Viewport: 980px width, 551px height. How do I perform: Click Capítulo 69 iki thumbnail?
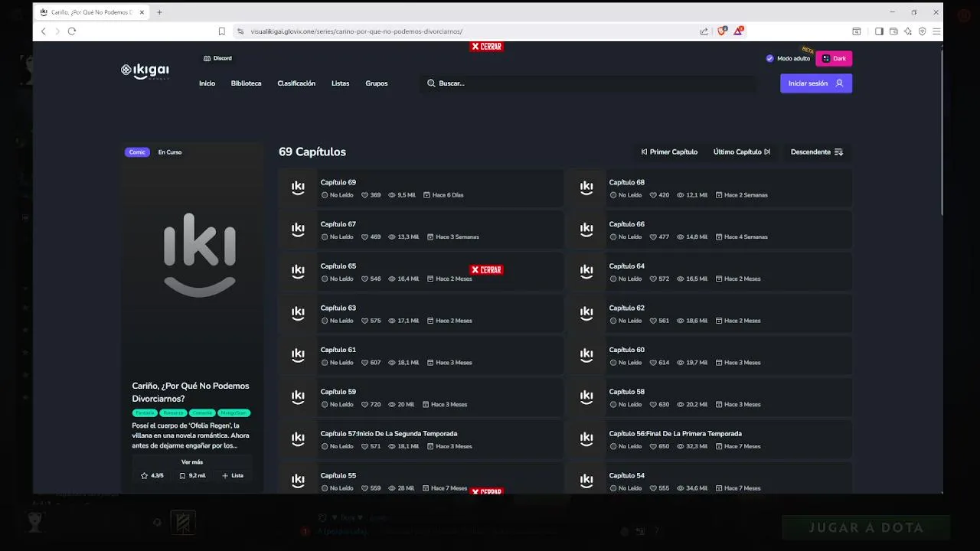pos(298,188)
